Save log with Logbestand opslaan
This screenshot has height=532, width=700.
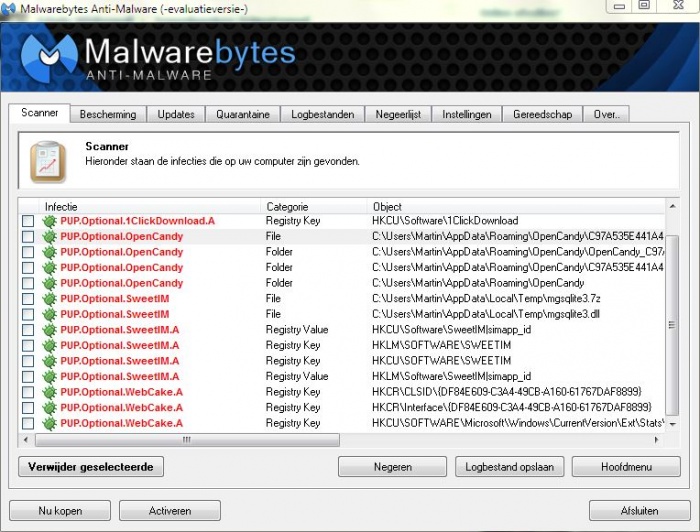(x=509, y=467)
